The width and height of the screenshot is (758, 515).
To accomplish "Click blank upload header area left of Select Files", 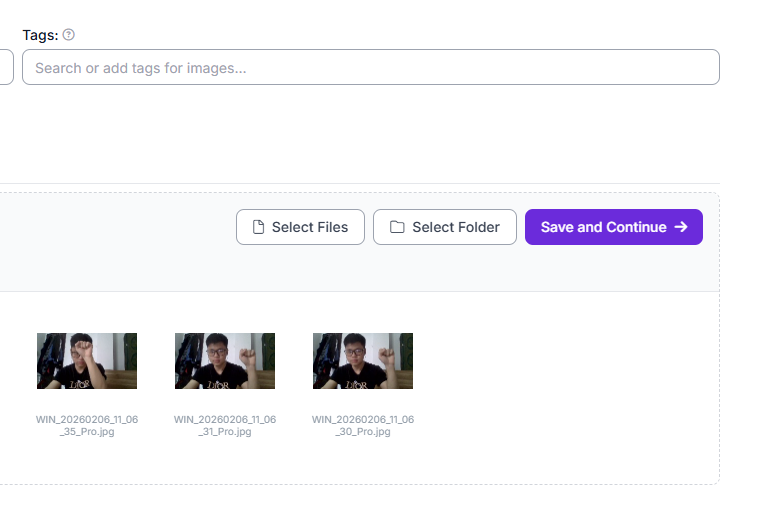I will pyautogui.click(x=110, y=240).
